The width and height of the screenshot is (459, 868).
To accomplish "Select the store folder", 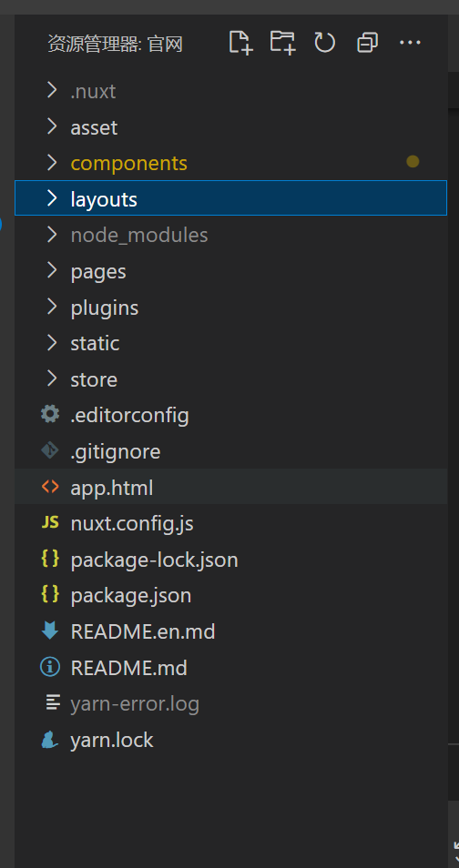I will click(230, 378).
